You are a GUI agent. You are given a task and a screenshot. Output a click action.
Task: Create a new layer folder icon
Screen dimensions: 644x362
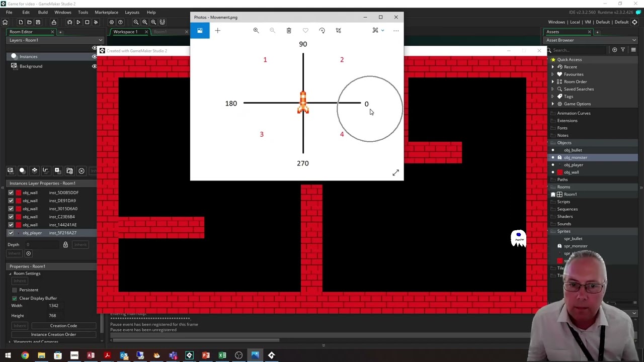tap(69, 171)
